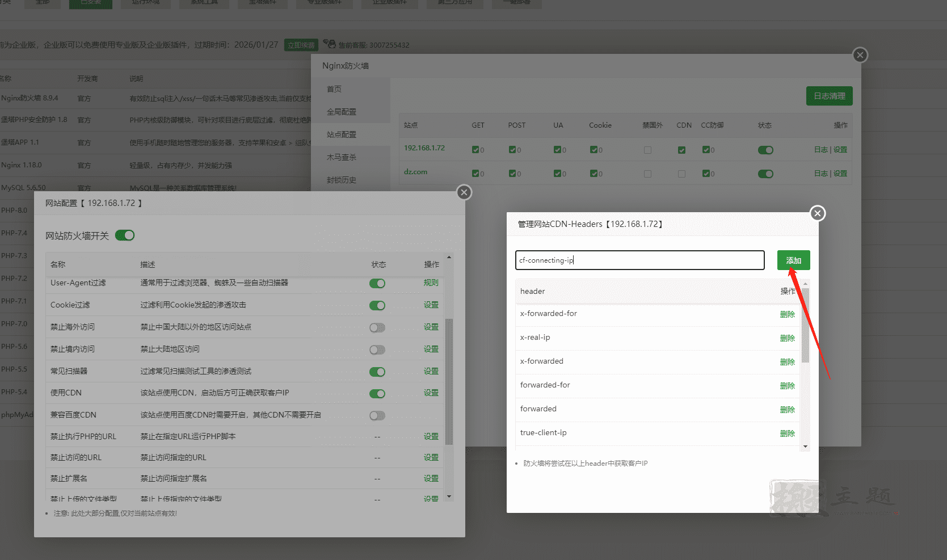Click scroll-up arrow in site config list

(449, 258)
